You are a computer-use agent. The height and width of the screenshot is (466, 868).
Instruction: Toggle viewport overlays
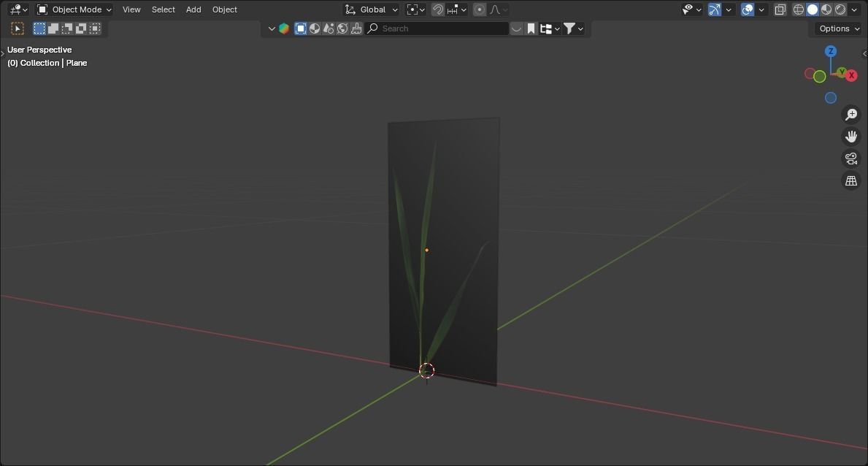pyautogui.click(x=748, y=9)
